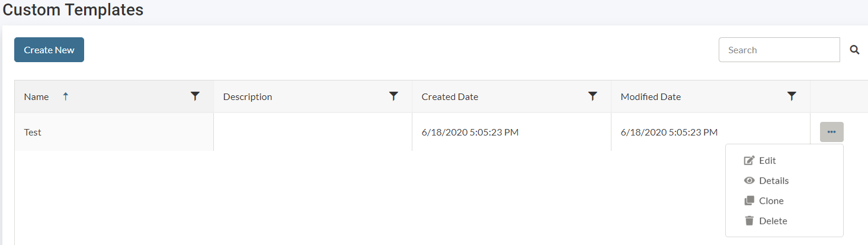Screen dimensions: 868x245
Task: Open the Name column filter
Action: pos(195,96)
